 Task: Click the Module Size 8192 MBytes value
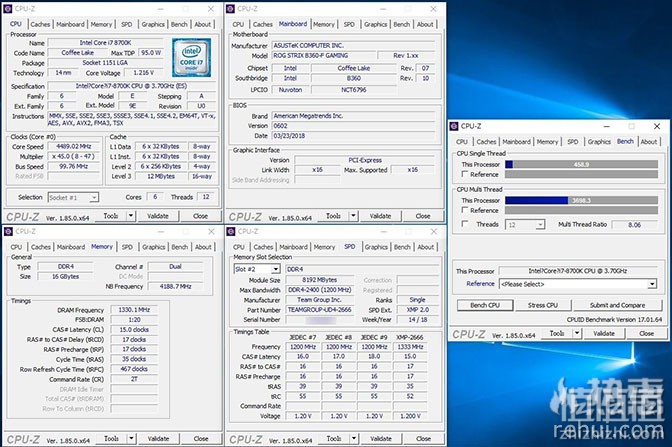(320, 280)
